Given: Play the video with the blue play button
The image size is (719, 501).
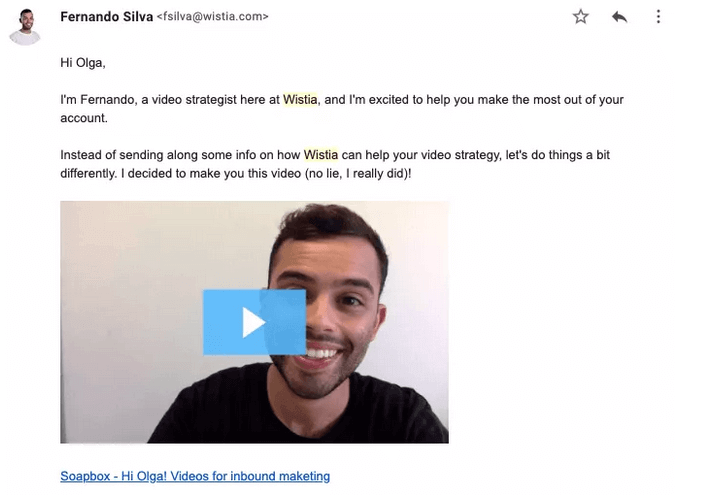Looking at the screenshot, I should (254, 322).
